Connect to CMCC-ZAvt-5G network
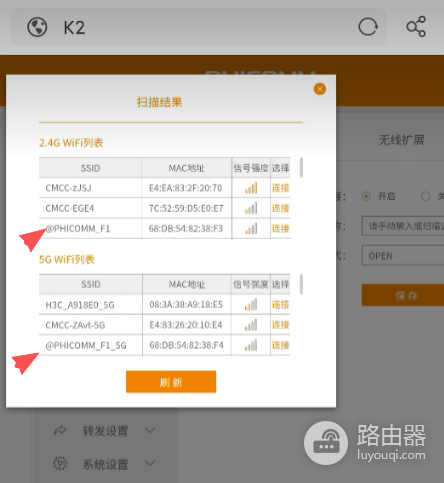This screenshot has height=483, width=444. 280,325
